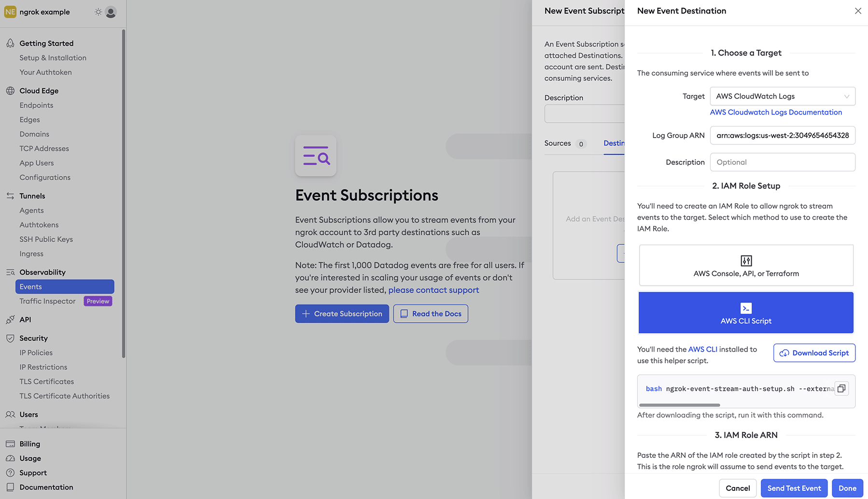Click the Support question mark icon
Viewport: 868px width, 499px height.
(x=10, y=472)
